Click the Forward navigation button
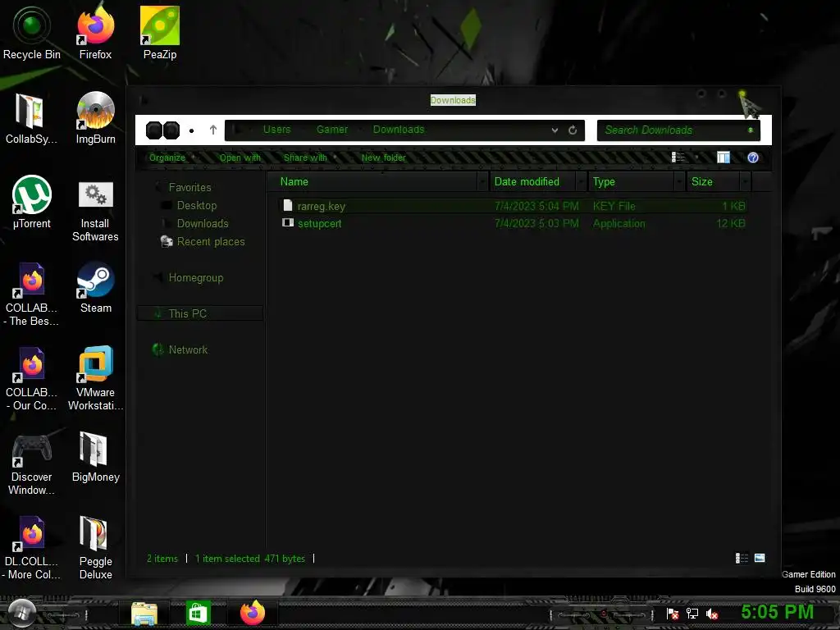This screenshot has width=840, height=630. (171, 130)
